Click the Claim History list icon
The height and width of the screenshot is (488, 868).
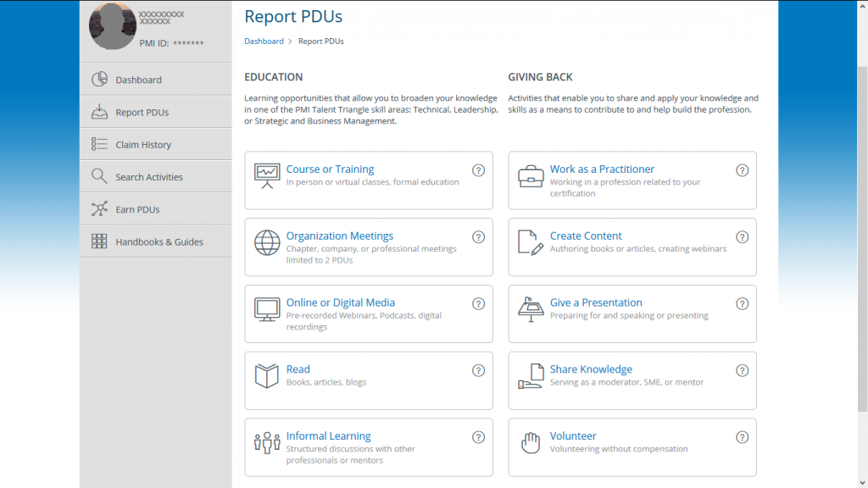(100, 144)
